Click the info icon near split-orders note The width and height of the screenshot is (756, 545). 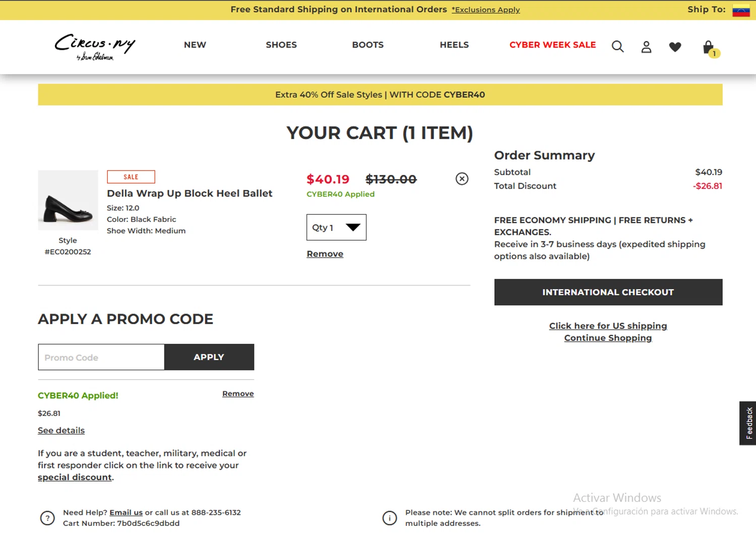(x=390, y=518)
